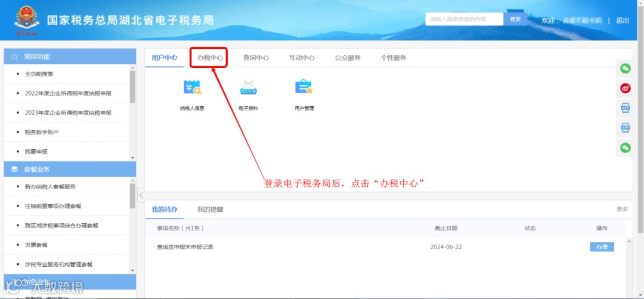This screenshot has height=299, width=644.
Task: Click the 事项名称（共1条）column header
Action: (x=180, y=228)
